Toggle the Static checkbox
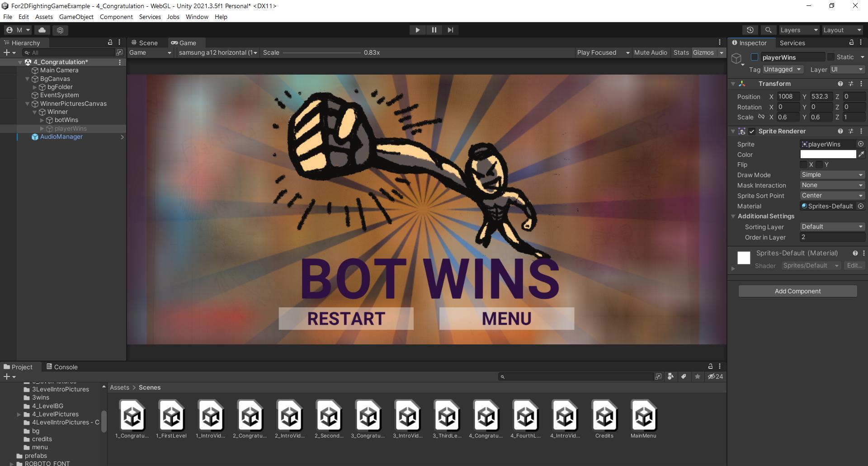The image size is (868, 466). click(x=831, y=57)
